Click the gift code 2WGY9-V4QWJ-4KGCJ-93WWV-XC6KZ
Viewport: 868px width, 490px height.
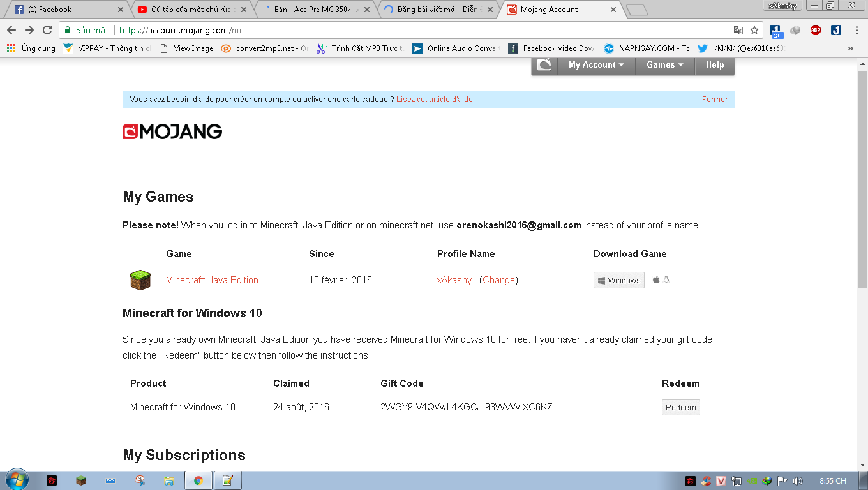(x=467, y=407)
